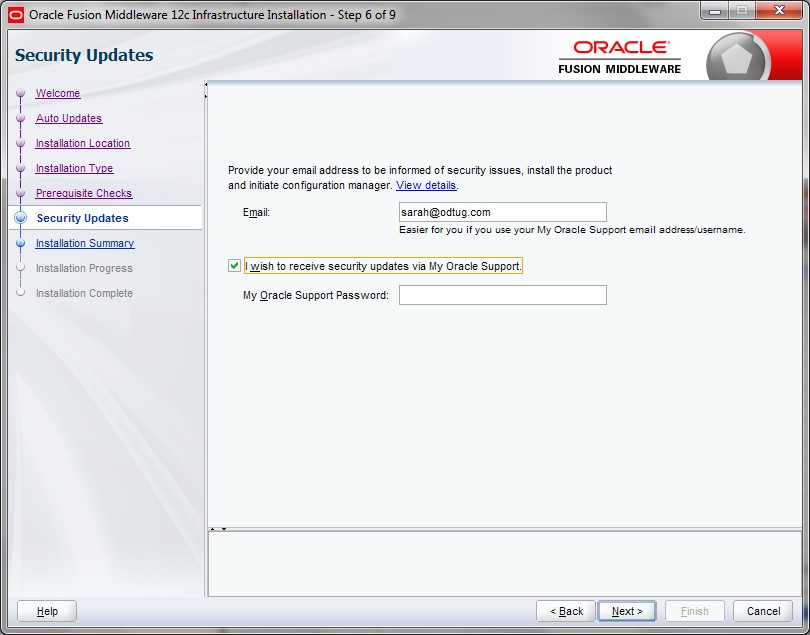Go back using the Back button
Image resolution: width=810 pixels, height=635 pixels.
566,611
